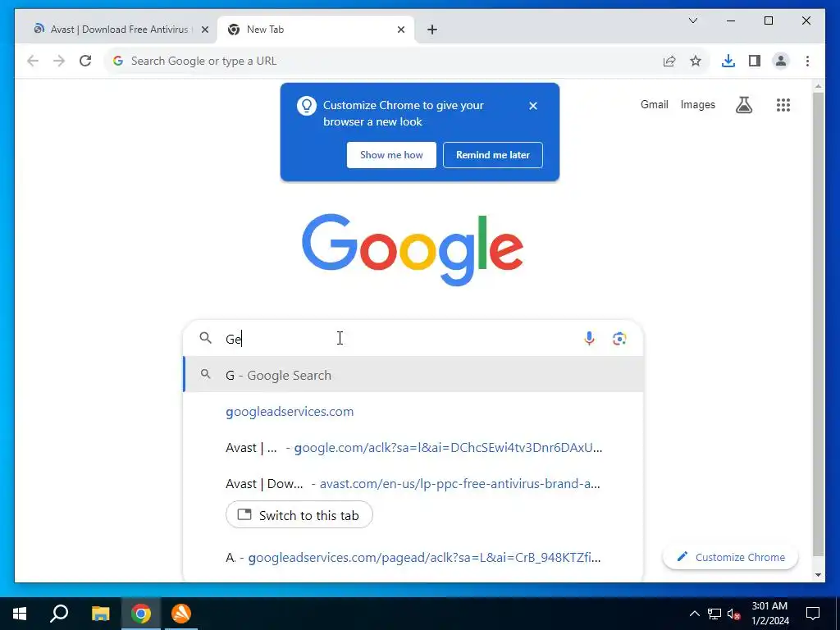Click the Google logo
This screenshot has height=630, width=840.
413,249
